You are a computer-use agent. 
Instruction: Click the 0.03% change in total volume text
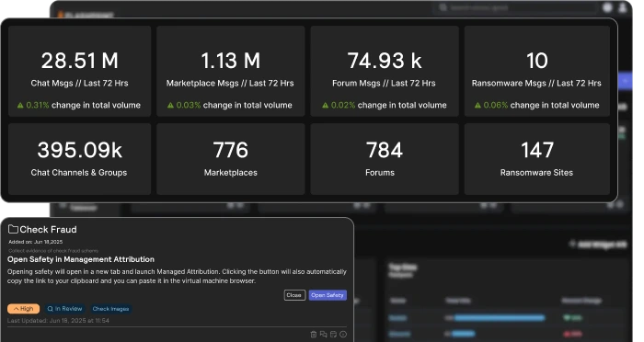click(x=234, y=105)
